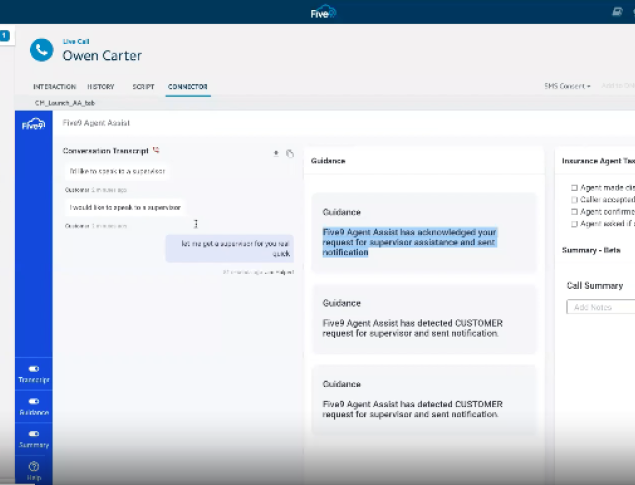Open the SMS Consent dropdown
This screenshot has height=485, width=635.
point(567,87)
